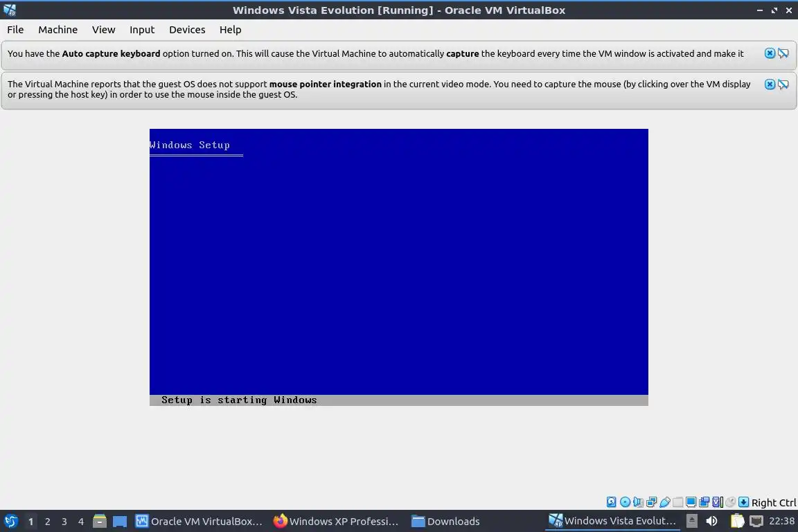
Task: Click the 22:38 clock
Action: pos(781,521)
